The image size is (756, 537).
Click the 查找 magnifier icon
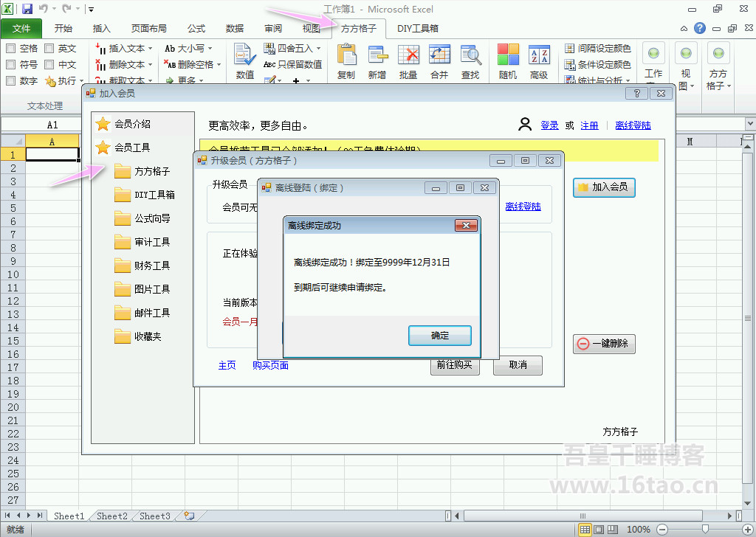pyautogui.click(x=470, y=56)
